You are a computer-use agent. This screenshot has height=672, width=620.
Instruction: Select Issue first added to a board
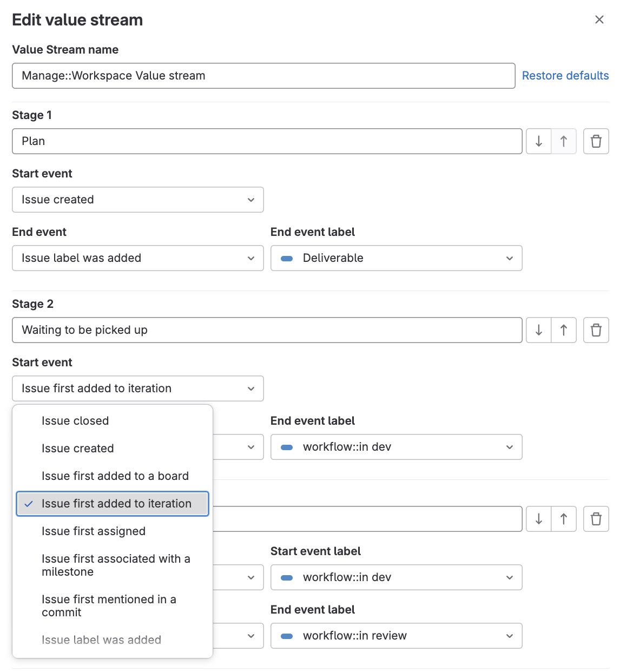tap(115, 476)
